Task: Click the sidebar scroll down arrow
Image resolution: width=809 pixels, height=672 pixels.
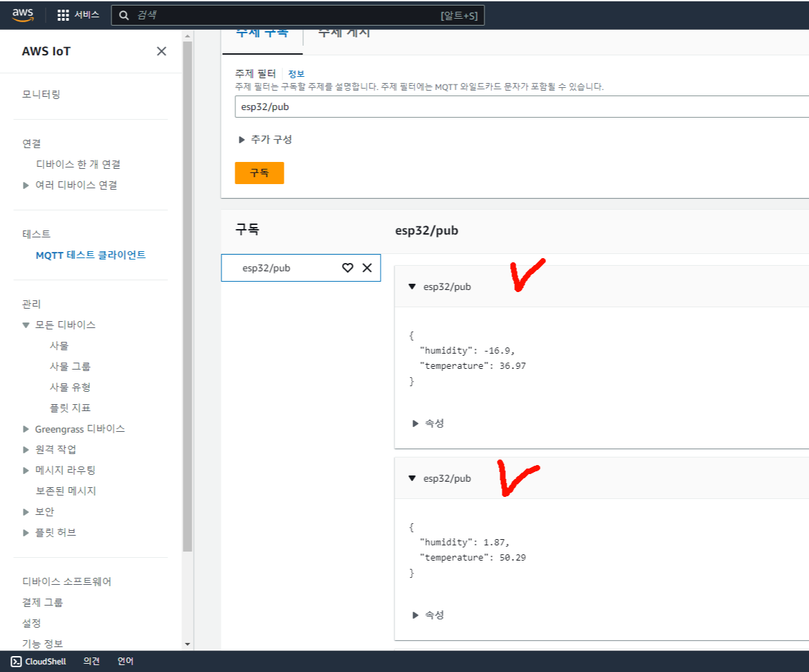Action: coord(188,644)
